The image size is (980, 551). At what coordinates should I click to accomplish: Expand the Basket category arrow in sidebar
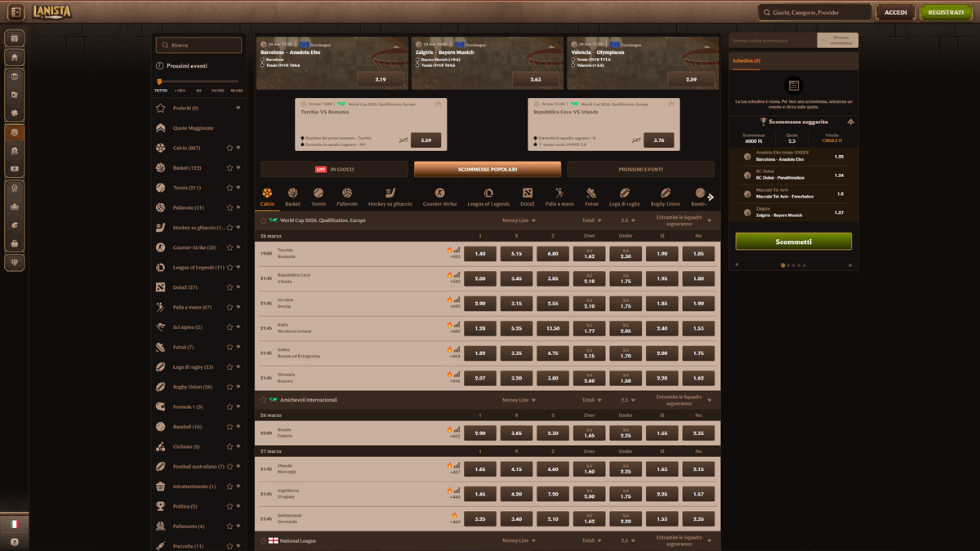click(x=238, y=168)
